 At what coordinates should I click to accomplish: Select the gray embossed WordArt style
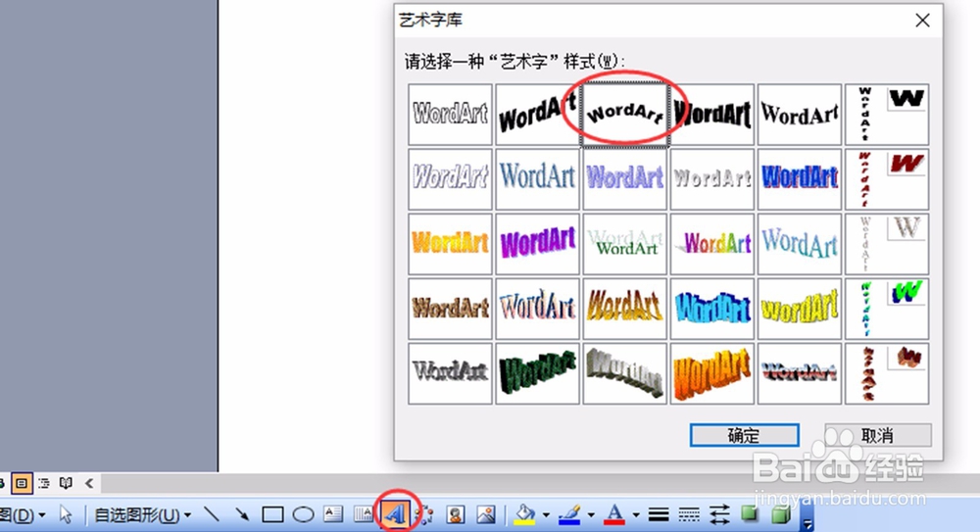[450, 373]
